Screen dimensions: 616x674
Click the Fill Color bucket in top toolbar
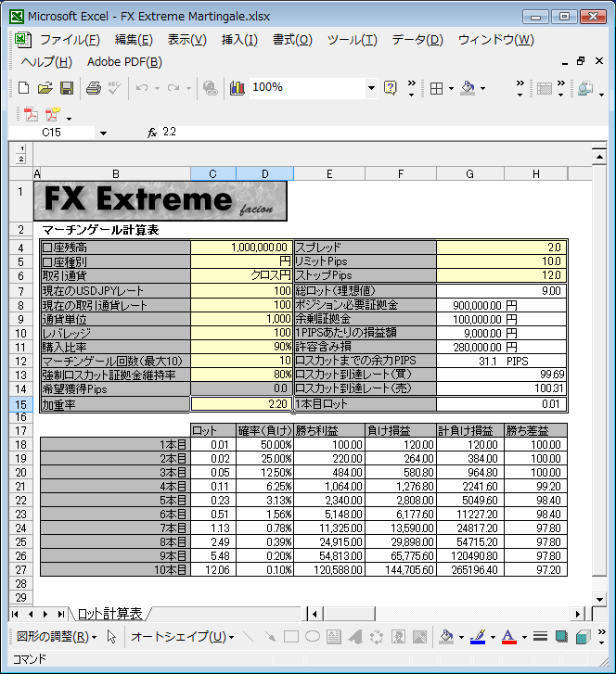468,89
